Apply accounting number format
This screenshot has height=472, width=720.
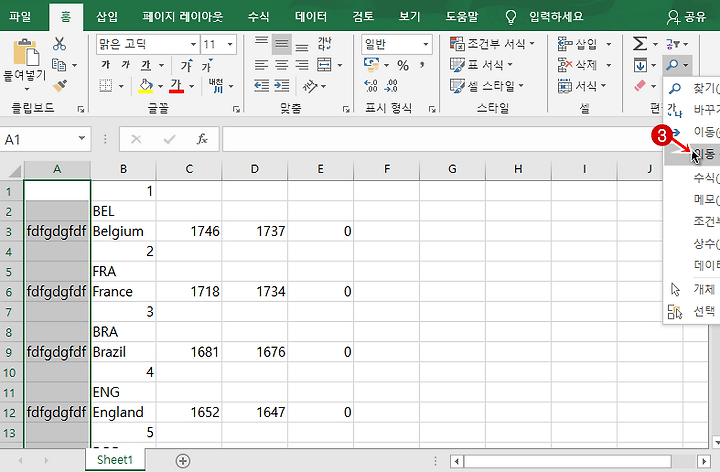[371, 65]
